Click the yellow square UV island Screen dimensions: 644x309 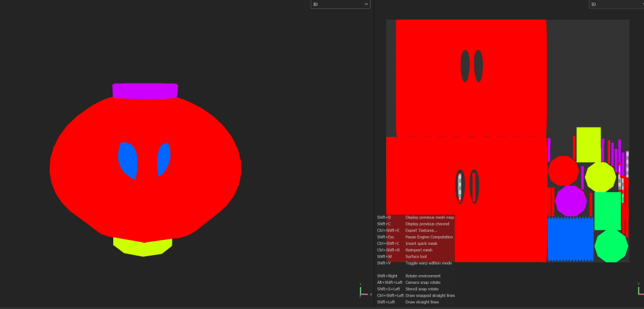(588, 144)
